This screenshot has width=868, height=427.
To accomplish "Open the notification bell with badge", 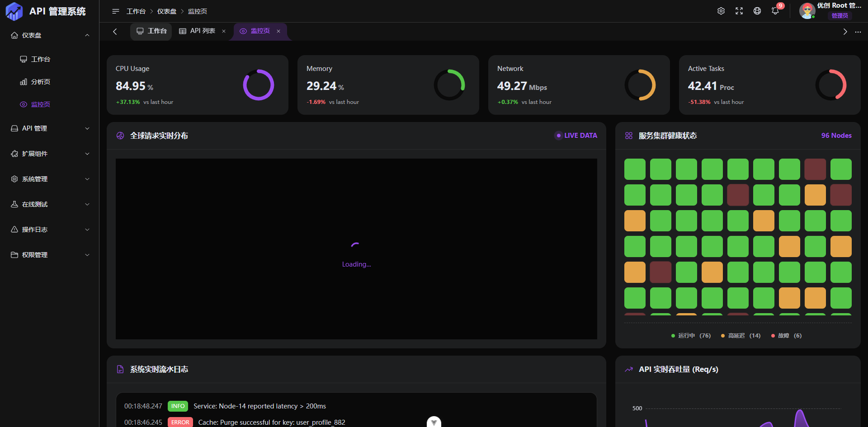I will click(775, 11).
